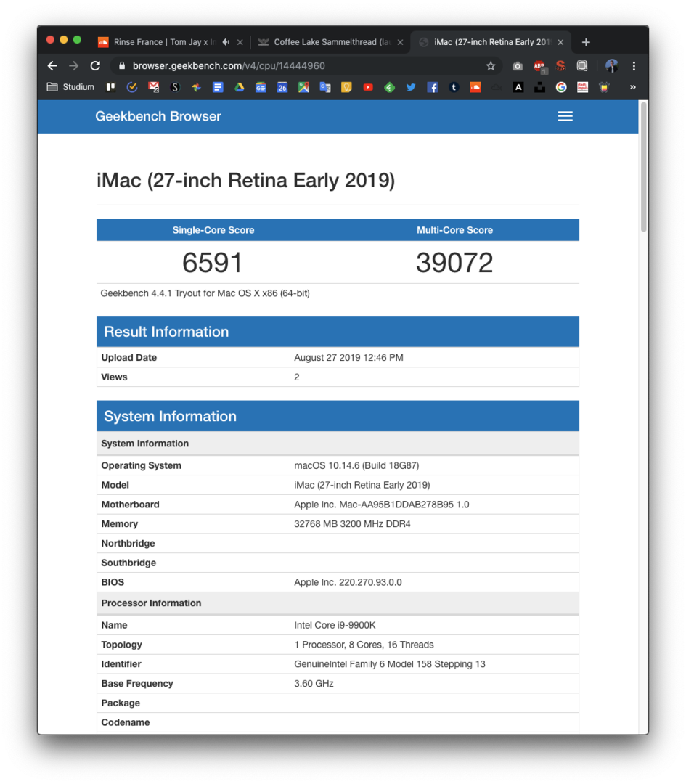
Task: Click the memory value 32768 MB
Action: 352,525
